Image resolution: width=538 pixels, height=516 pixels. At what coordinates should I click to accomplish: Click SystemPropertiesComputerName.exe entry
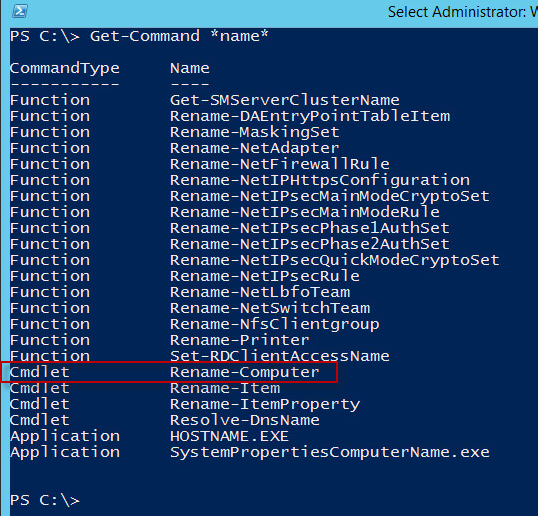tap(330, 453)
